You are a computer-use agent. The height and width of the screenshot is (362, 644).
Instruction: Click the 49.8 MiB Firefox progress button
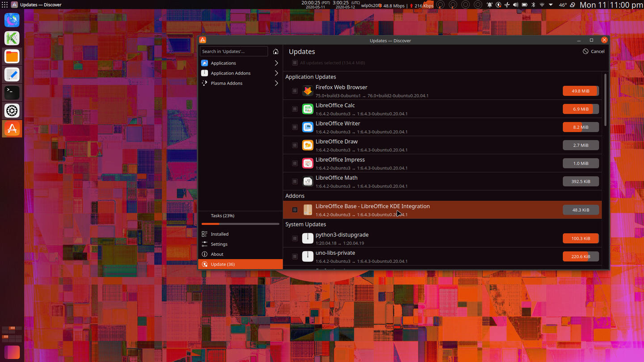[x=580, y=91]
